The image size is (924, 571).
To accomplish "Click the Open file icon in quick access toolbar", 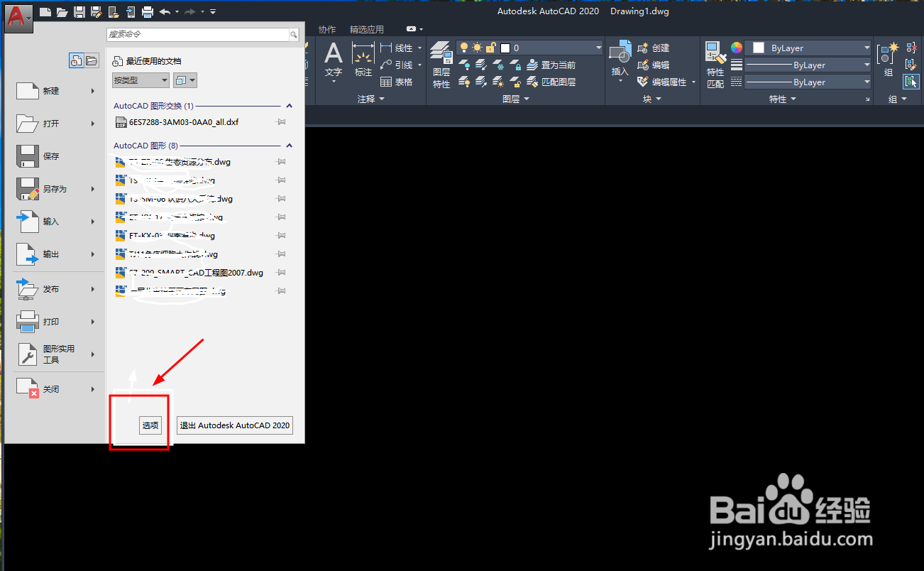I will pos(62,11).
